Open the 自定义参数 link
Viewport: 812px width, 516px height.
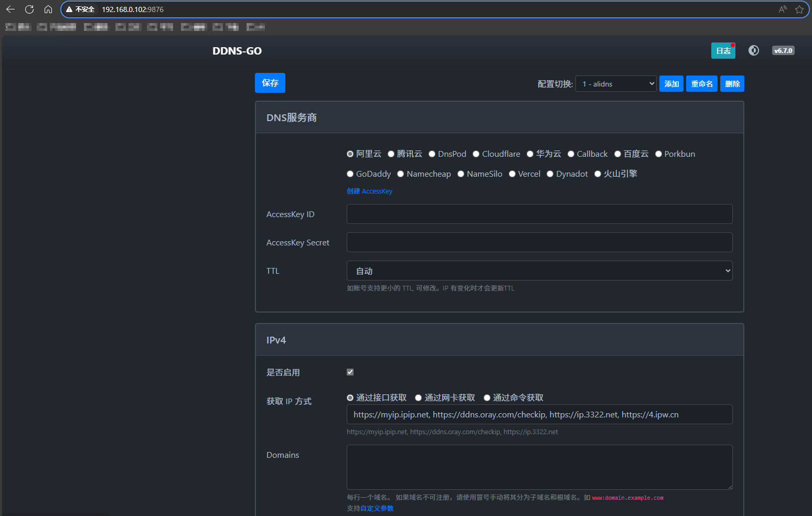[377, 508]
